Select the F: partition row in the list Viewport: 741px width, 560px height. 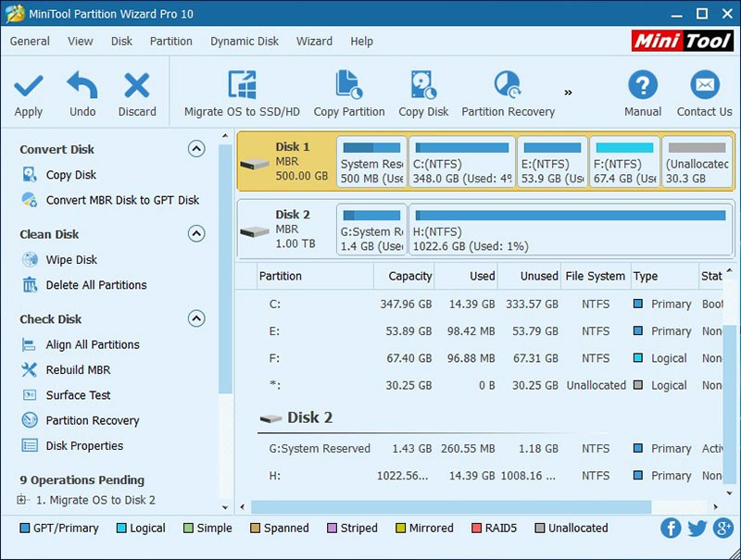pyautogui.click(x=479, y=358)
